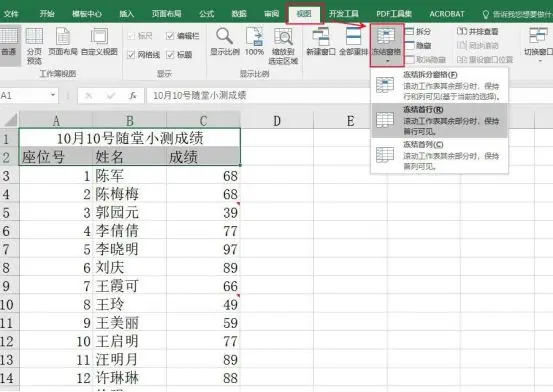
Task: Click the 全部重排 arrange all icon
Action: pos(353,41)
